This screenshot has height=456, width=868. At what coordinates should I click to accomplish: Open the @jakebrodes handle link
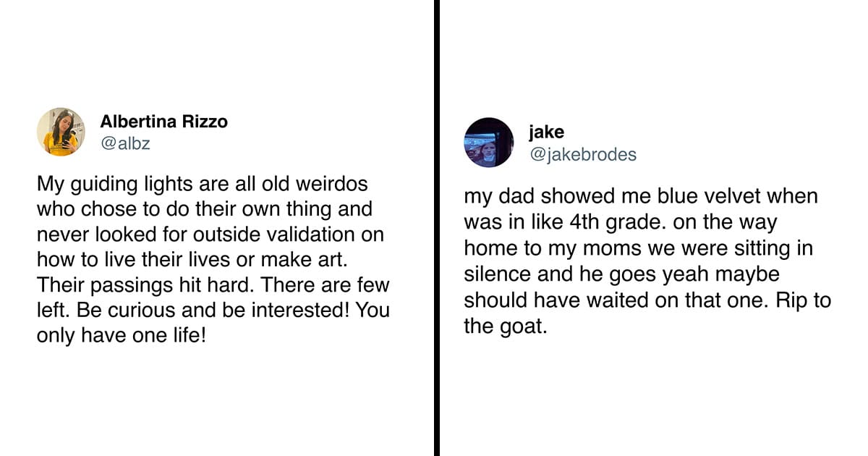(x=583, y=154)
